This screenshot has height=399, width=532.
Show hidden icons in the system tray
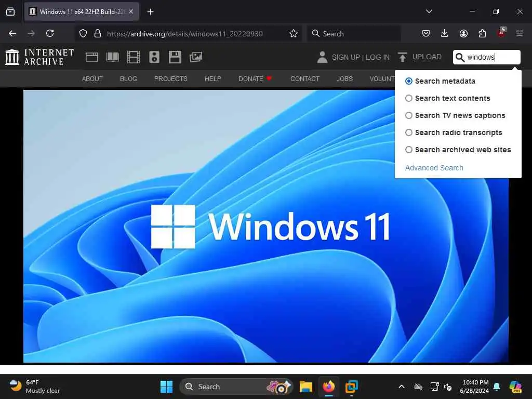(402, 387)
